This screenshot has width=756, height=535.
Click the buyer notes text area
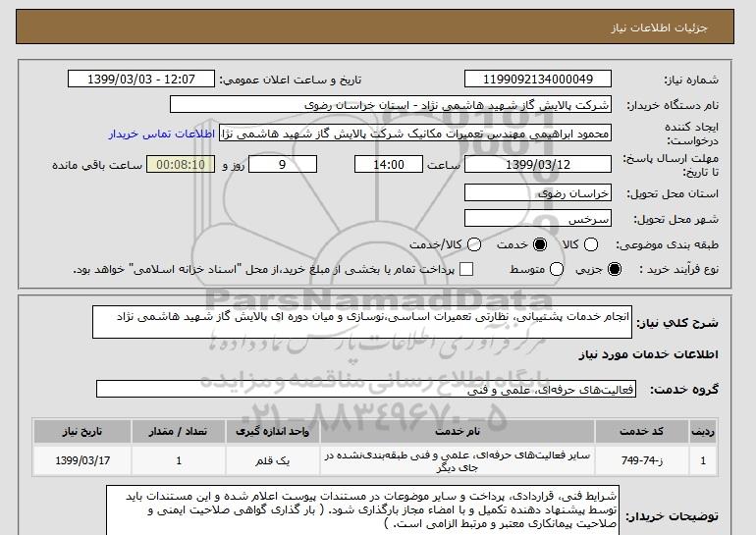[362, 510]
